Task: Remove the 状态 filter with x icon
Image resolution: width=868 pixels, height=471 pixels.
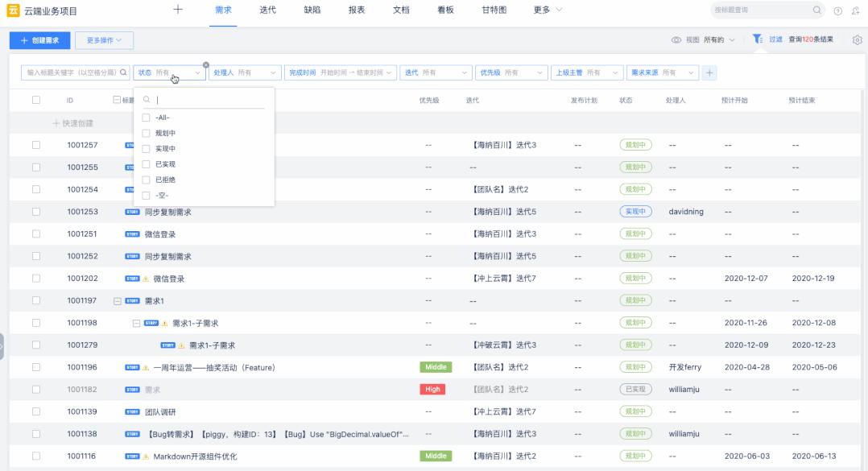Action: (x=205, y=64)
